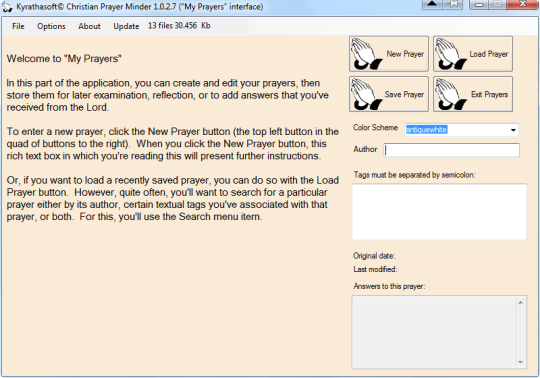Open the File menu

point(18,26)
